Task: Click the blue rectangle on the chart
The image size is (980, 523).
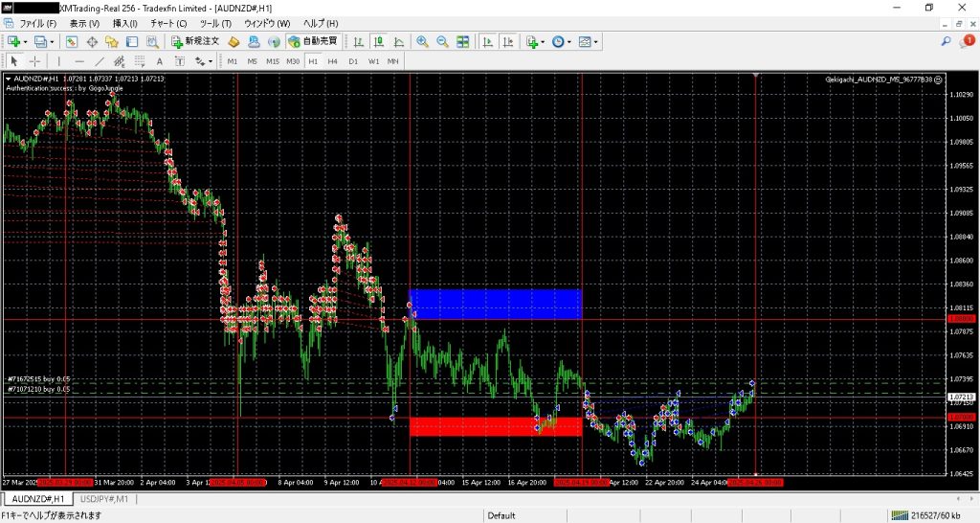Action: click(495, 304)
